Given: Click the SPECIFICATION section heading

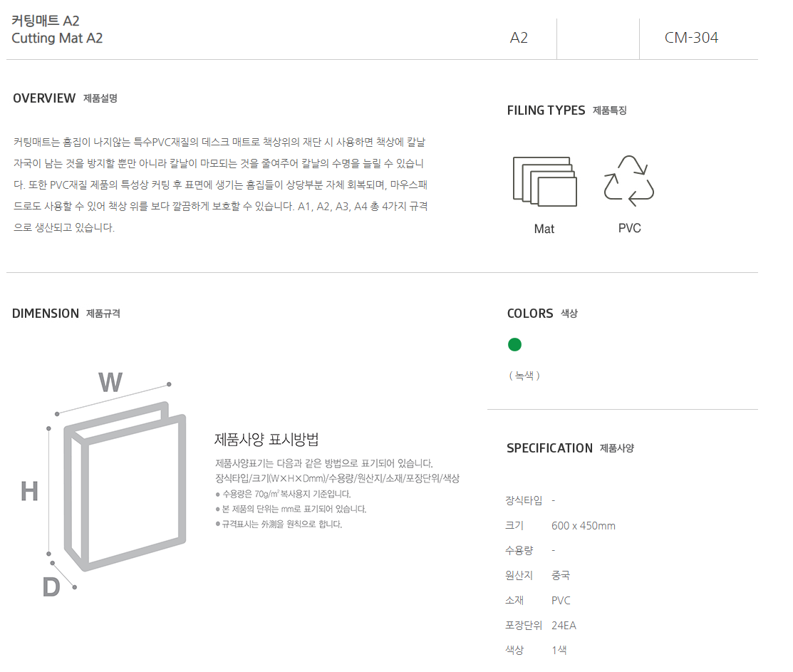Looking at the screenshot, I should [x=549, y=448].
